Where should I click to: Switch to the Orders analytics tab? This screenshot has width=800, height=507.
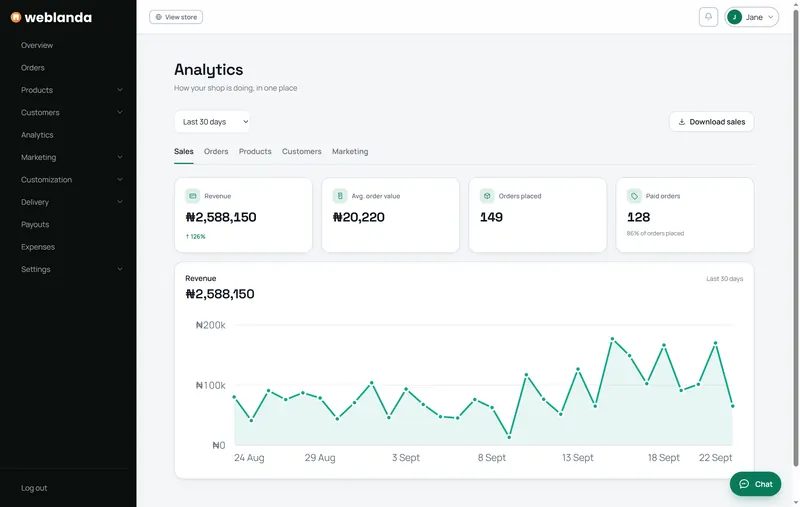tap(216, 151)
